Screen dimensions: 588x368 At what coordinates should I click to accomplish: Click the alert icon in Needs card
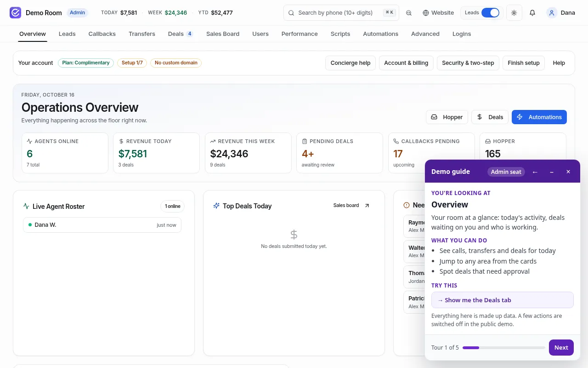pyautogui.click(x=407, y=205)
